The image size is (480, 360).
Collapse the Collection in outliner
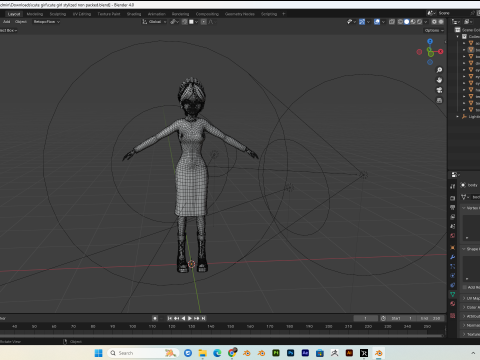458,37
